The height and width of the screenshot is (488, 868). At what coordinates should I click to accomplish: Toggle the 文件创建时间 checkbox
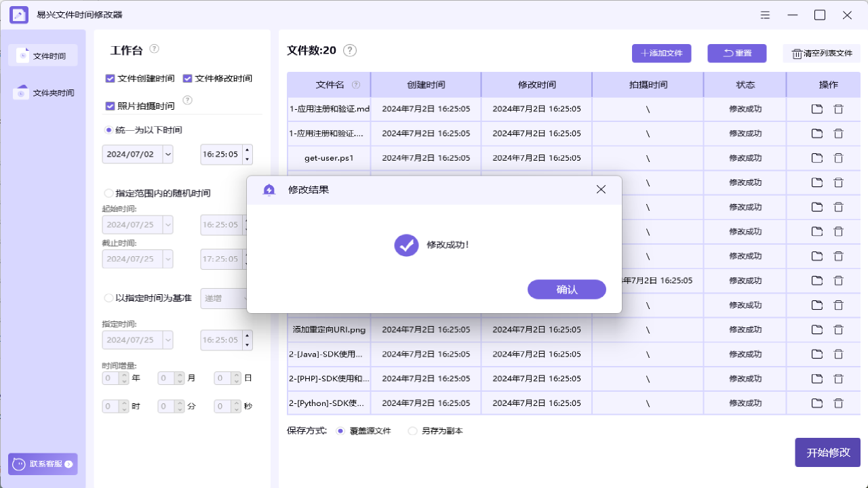point(110,79)
